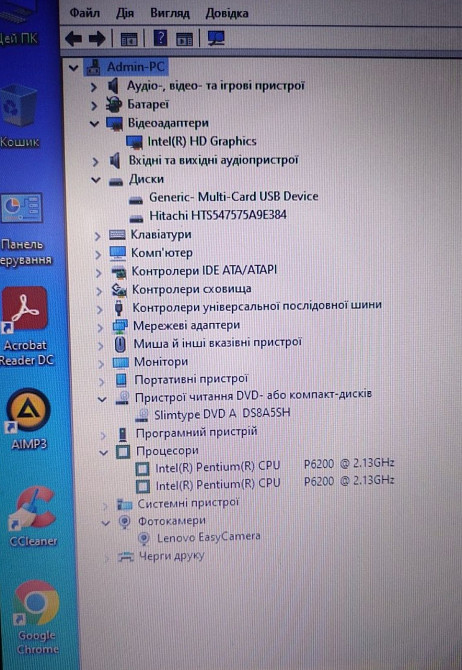Expand Вхідні та вихідні аудіопристрої
462x670 pixels.
95,162
